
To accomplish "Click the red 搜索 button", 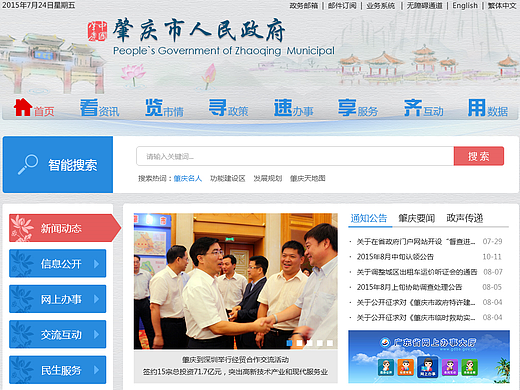I will (x=479, y=156).
